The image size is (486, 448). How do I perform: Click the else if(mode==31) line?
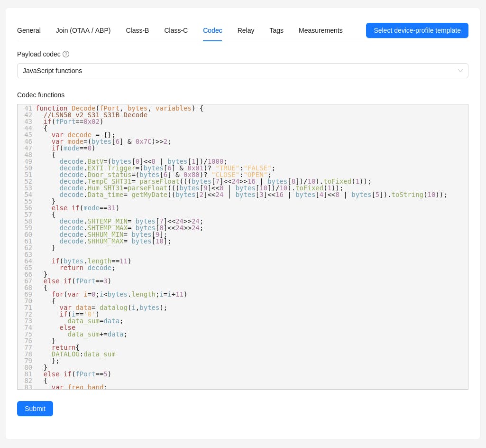tap(85, 208)
